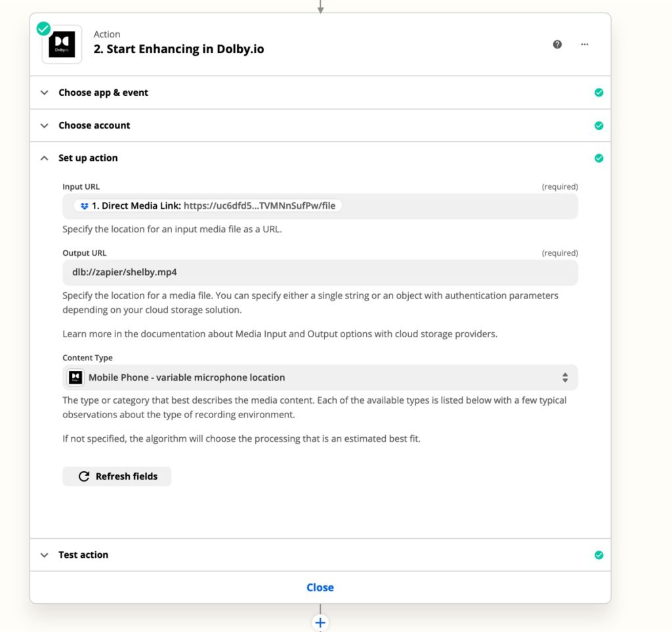Expand the Choose account section

[320, 125]
